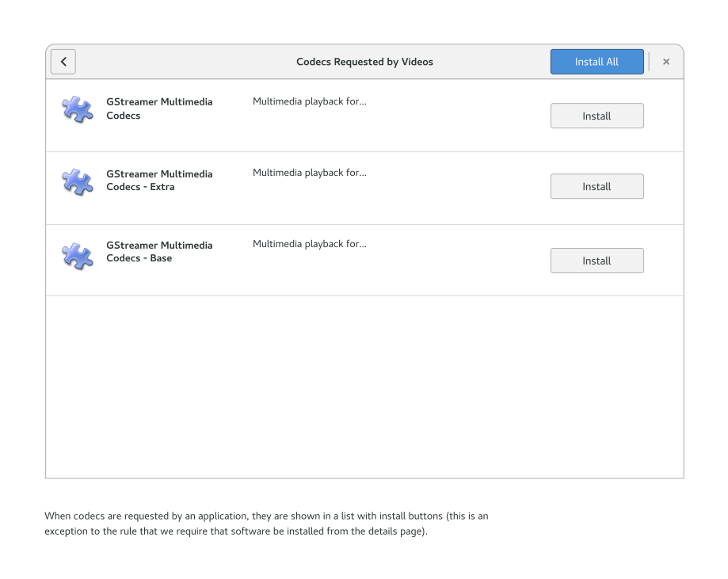Select the plain 'GStreamer Multimedia Codecs' title text
728x579 pixels.
(x=159, y=109)
